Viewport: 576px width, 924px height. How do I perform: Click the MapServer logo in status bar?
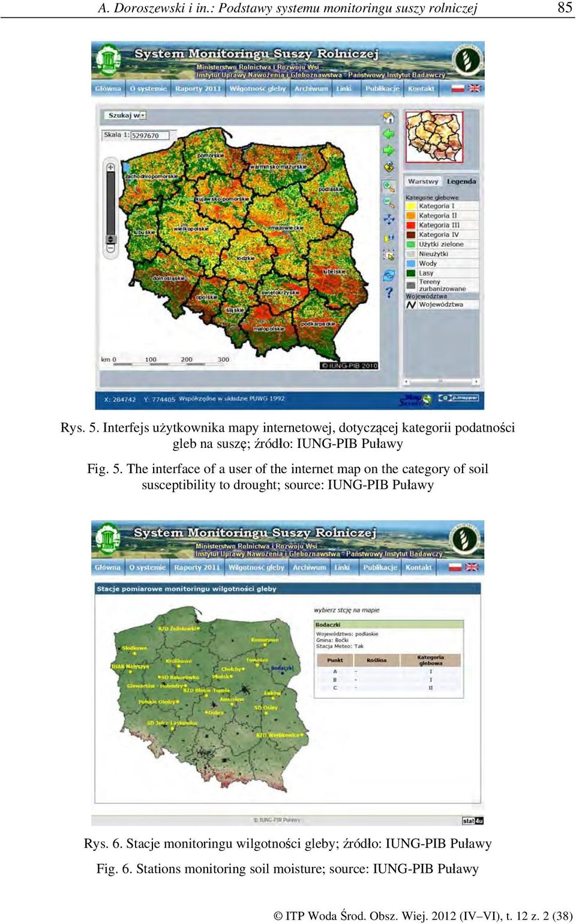point(416,399)
